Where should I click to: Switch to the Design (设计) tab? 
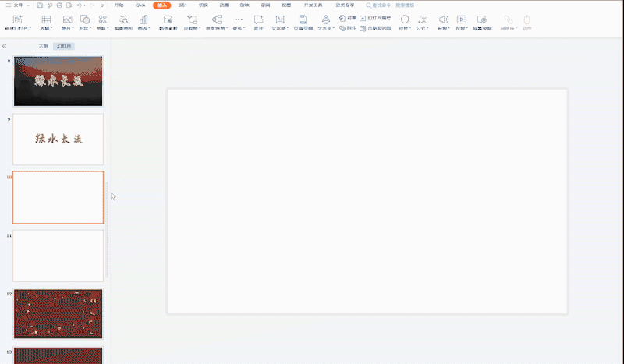tap(183, 5)
